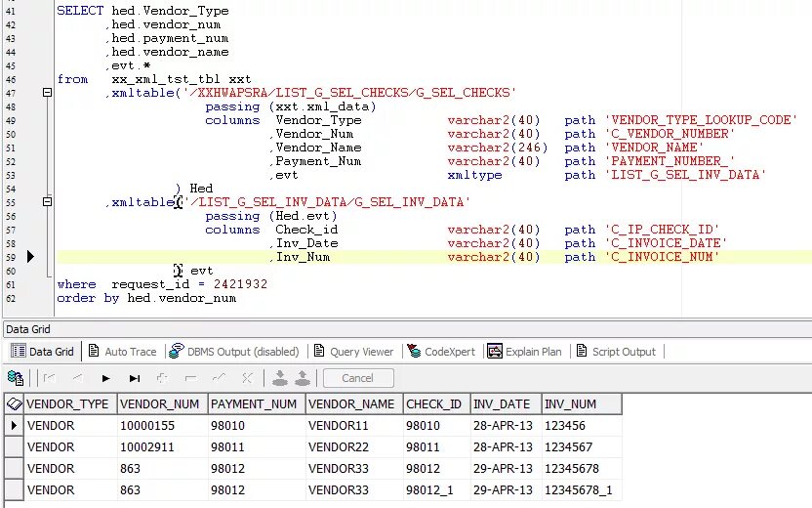
Task: Sort by VENDOR_NUM column header
Action: [162, 403]
